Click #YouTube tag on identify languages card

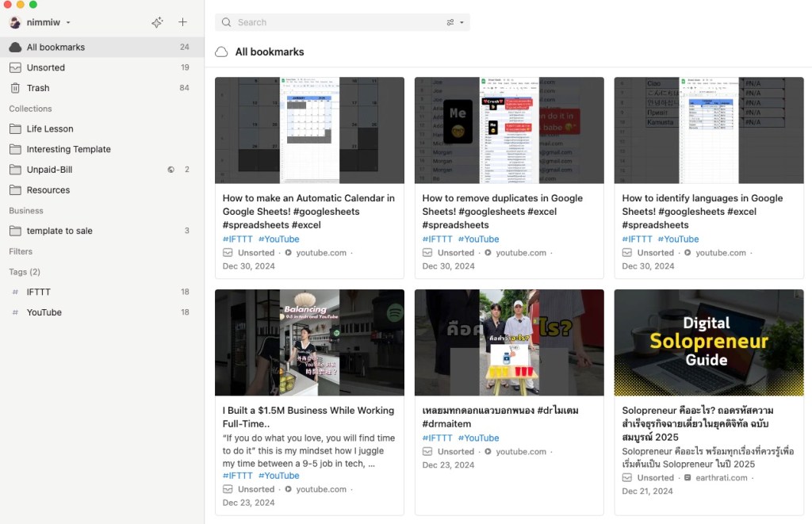pos(678,239)
